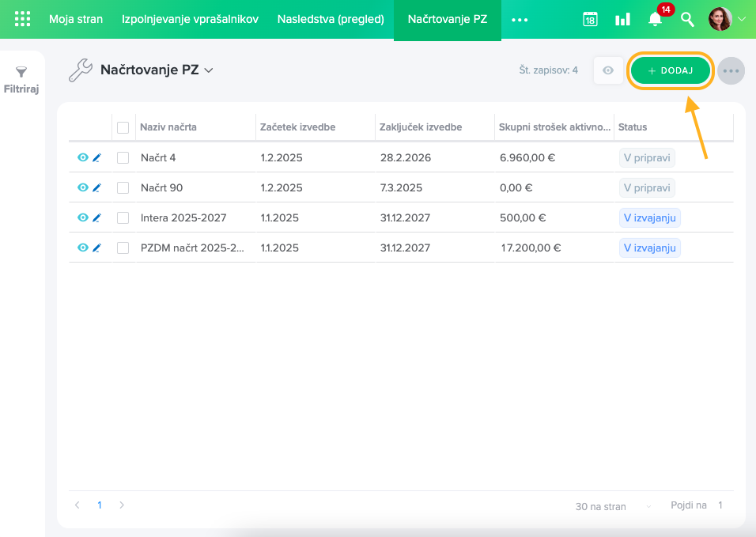Expand the Načrtovanje PZ title dropdown
The height and width of the screenshot is (537, 756).
209,70
